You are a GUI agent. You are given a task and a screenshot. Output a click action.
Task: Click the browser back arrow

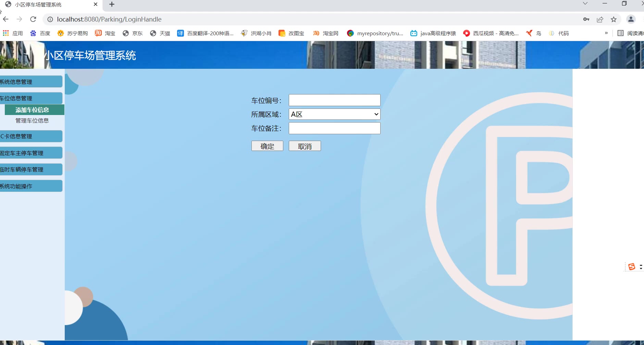click(5, 19)
